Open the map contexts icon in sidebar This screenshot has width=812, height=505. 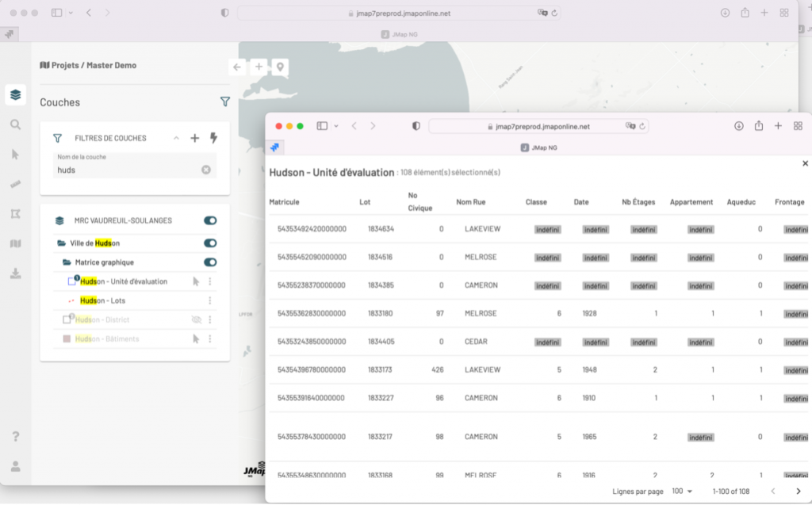click(16, 243)
